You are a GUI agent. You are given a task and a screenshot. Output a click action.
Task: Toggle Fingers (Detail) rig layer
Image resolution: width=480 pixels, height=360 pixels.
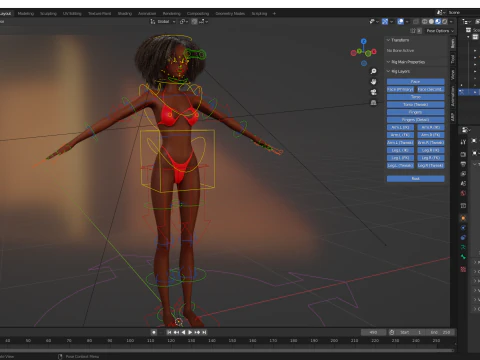click(415, 120)
